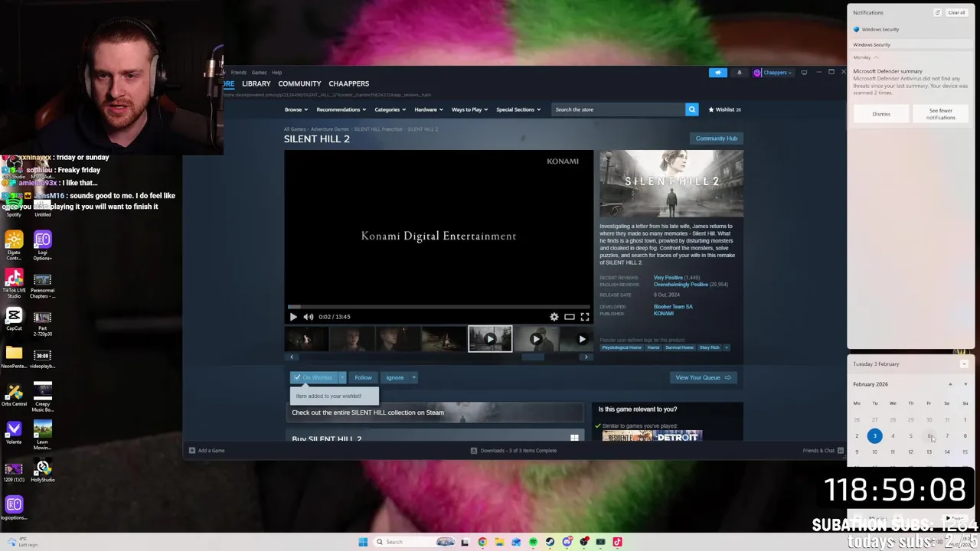Open the Browse store menu
This screenshot has width=980, height=551.
[x=296, y=109]
